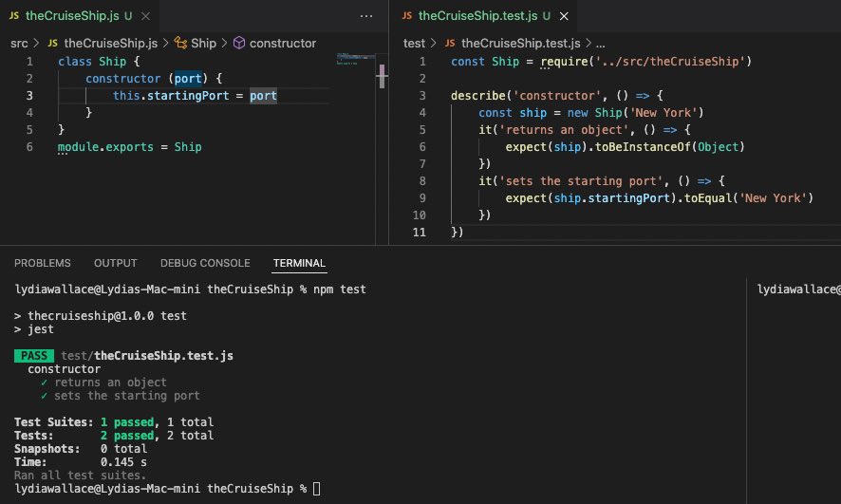Select constructor in breadcrumb
The height and width of the screenshot is (504, 841).
(x=283, y=43)
